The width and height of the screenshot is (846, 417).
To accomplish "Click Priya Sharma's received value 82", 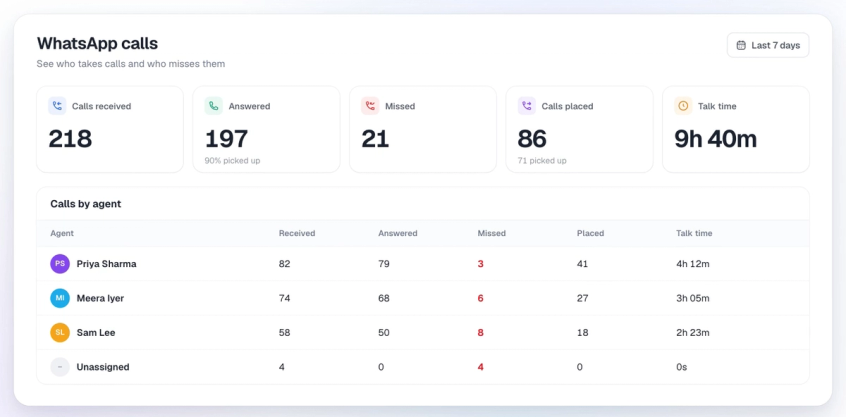I will tap(284, 264).
